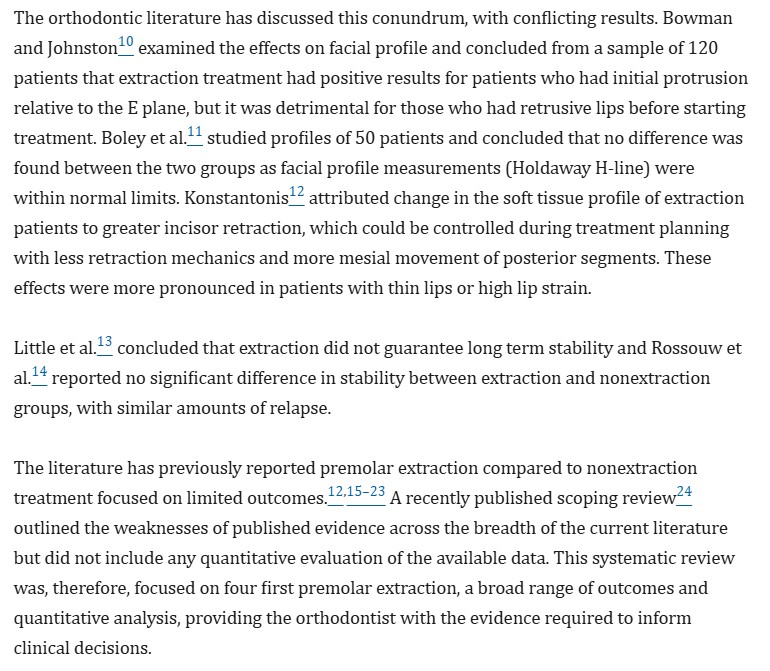Open citation 10 after Bowman and Johnston

(127, 43)
